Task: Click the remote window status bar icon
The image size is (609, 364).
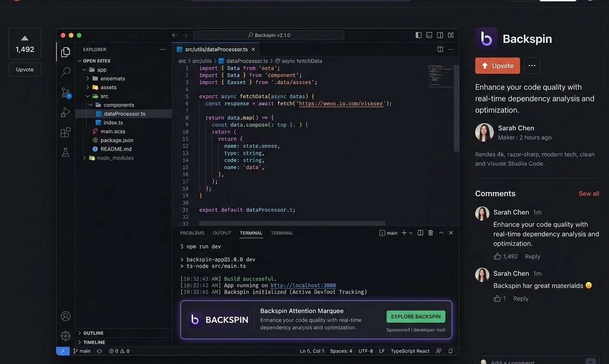Action: (x=63, y=351)
